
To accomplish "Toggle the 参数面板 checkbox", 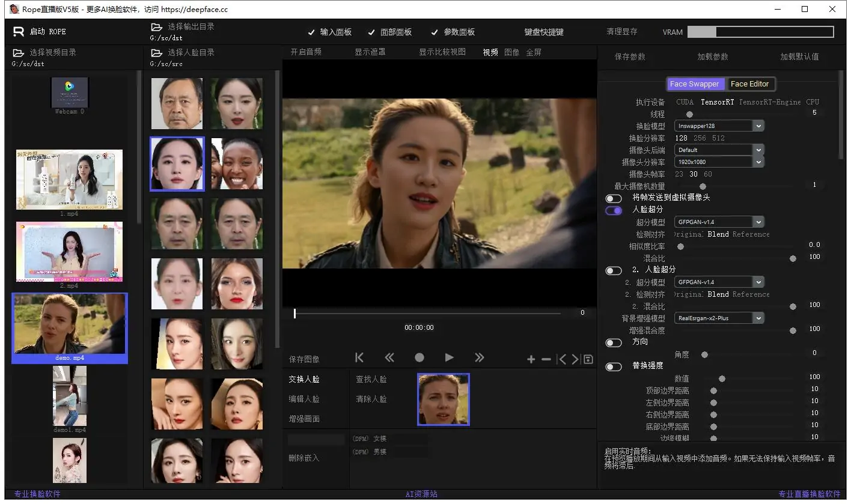I will click(453, 32).
